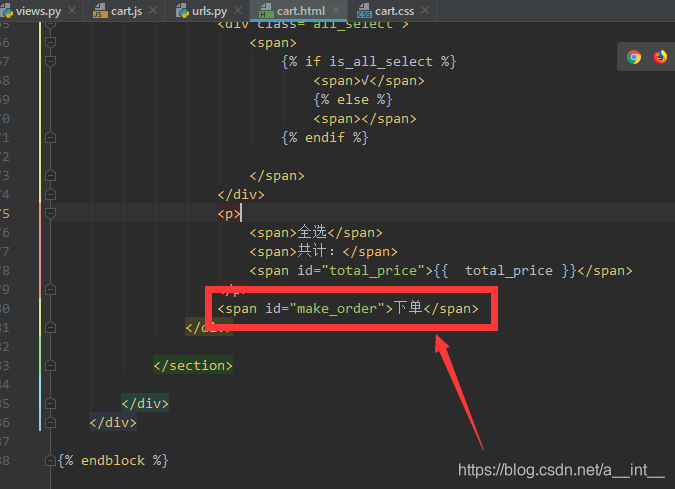Close the views.py tab
Screen dimensions: 675x489
(72, 10)
